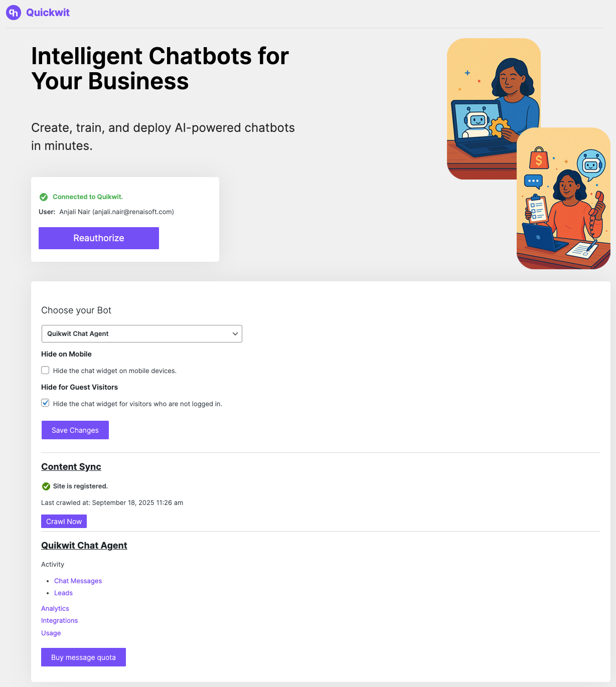View the Usage link
Screen dimensions: 616x687
click(x=51, y=633)
